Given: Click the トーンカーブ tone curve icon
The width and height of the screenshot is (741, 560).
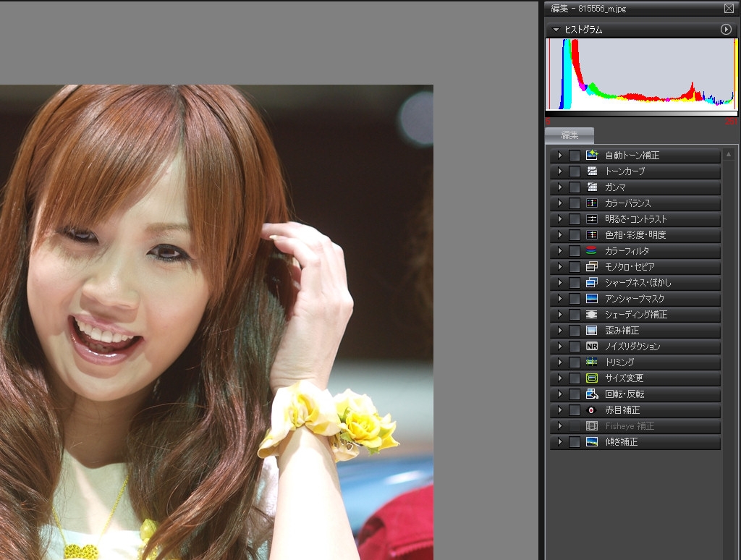Looking at the screenshot, I should coord(592,171).
